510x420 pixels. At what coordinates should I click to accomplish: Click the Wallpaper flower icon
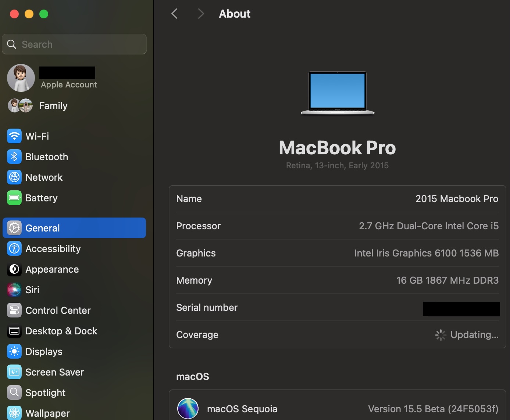pyautogui.click(x=14, y=413)
